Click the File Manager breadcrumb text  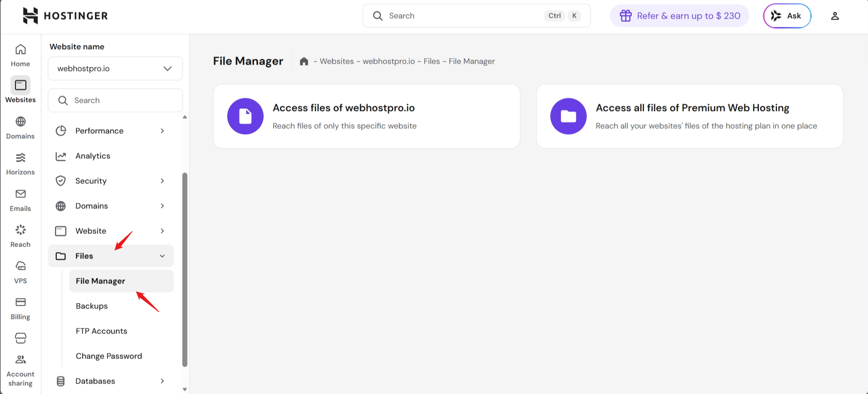coord(472,61)
